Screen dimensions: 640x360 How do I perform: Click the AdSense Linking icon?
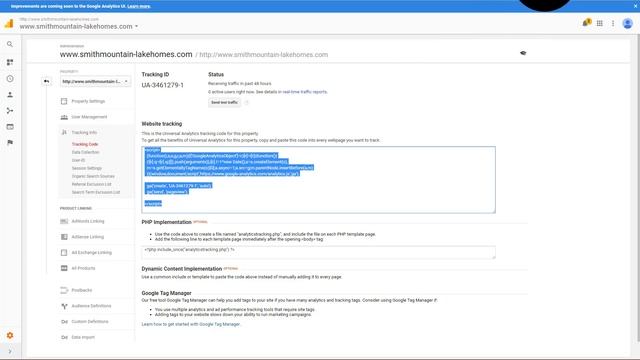click(x=64, y=237)
